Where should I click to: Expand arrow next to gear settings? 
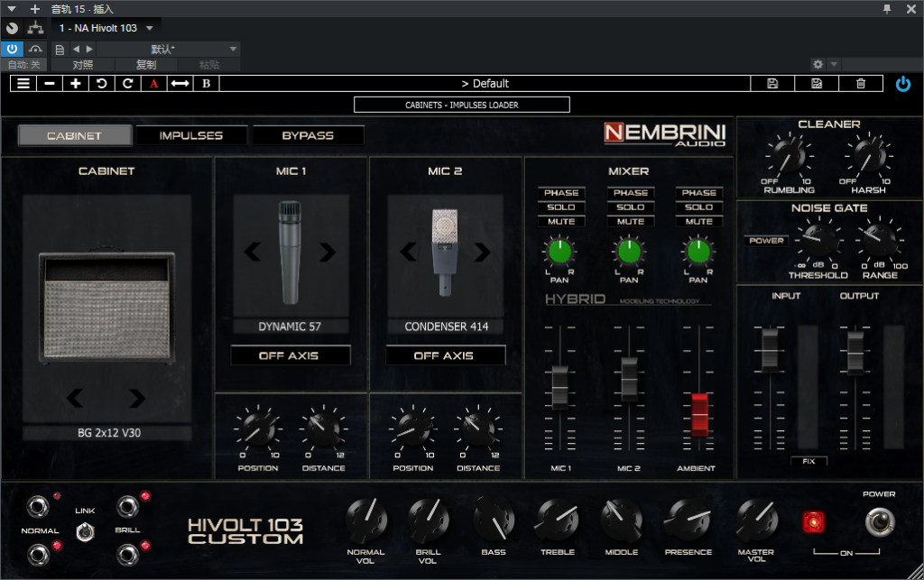pyautogui.click(x=833, y=64)
